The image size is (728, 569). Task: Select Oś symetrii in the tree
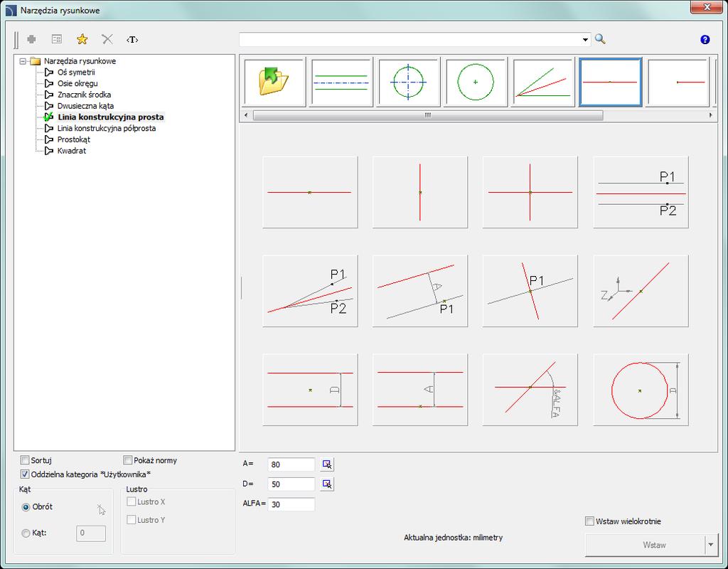[x=76, y=72]
